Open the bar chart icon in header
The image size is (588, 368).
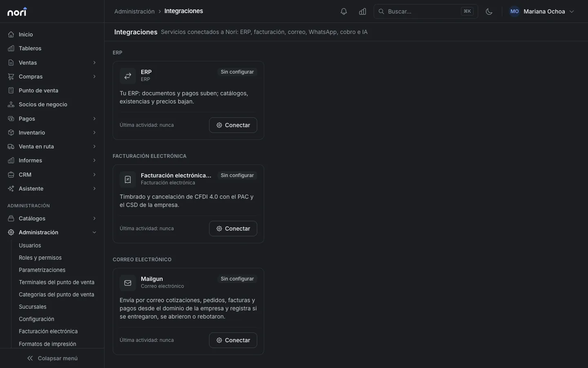click(x=363, y=11)
